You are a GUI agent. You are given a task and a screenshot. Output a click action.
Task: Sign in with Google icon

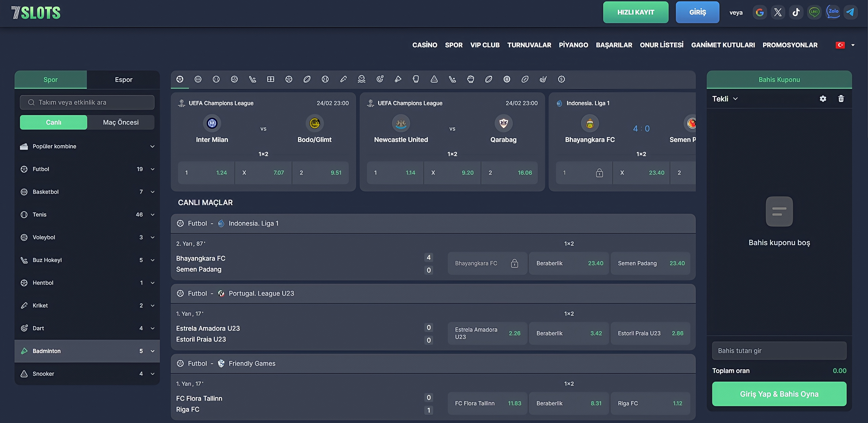759,13
